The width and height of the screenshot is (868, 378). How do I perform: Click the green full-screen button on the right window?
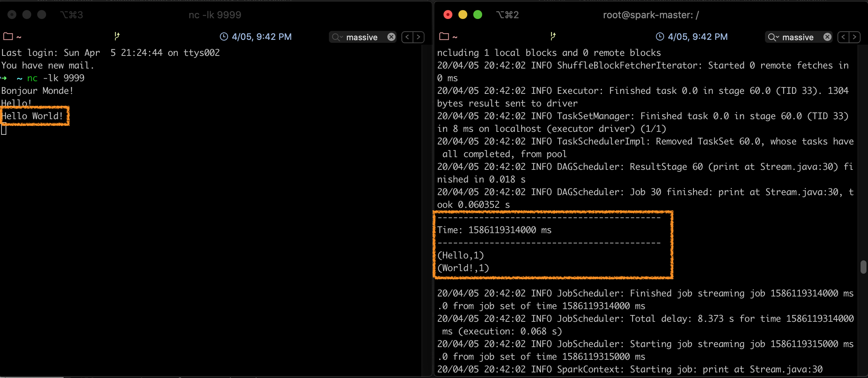[x=478, y=14]
